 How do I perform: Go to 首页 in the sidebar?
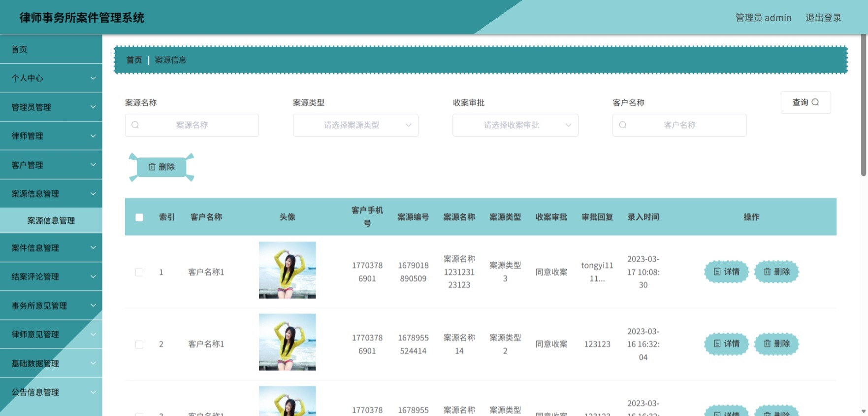51,49
